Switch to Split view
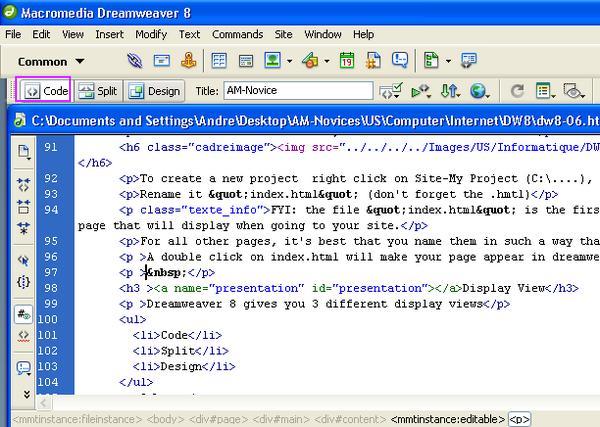 coord(98,91)
